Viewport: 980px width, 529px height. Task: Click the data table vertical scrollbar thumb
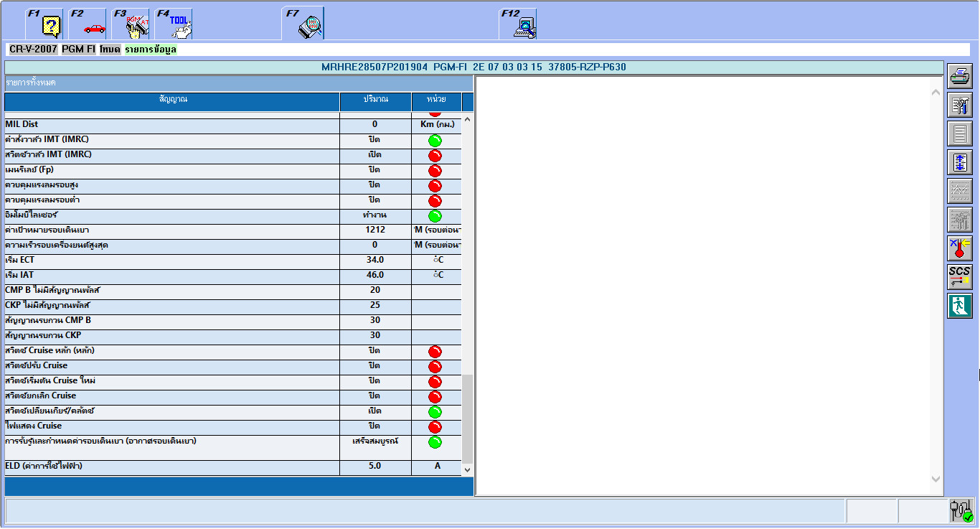pos(468,418)
